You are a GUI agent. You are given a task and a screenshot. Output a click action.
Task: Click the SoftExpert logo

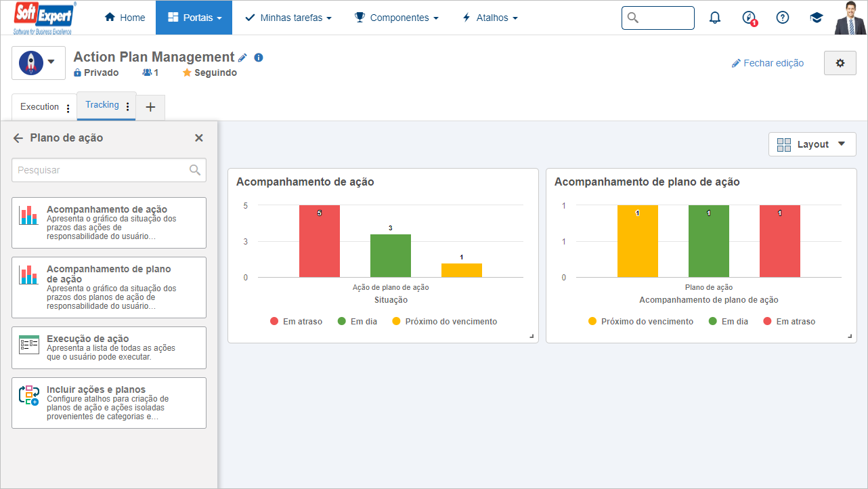click(45, 18)
